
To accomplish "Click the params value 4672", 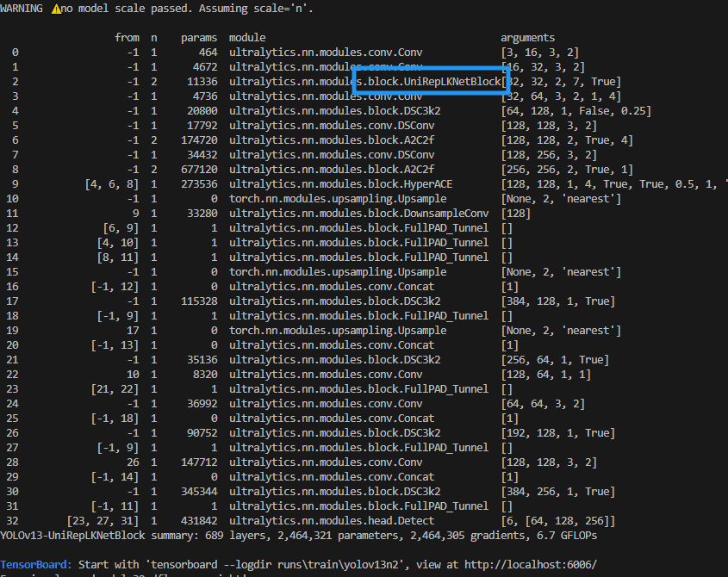I will 205,67.
